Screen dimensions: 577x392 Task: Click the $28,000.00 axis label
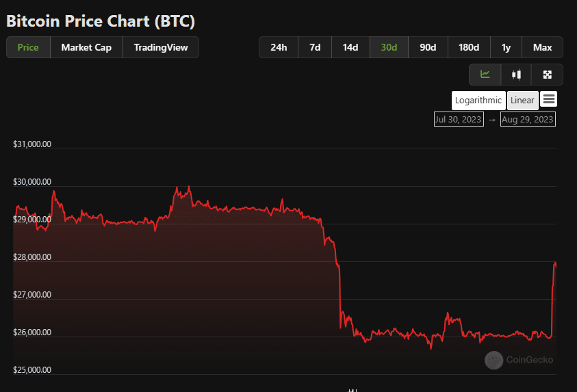point(32,257)
